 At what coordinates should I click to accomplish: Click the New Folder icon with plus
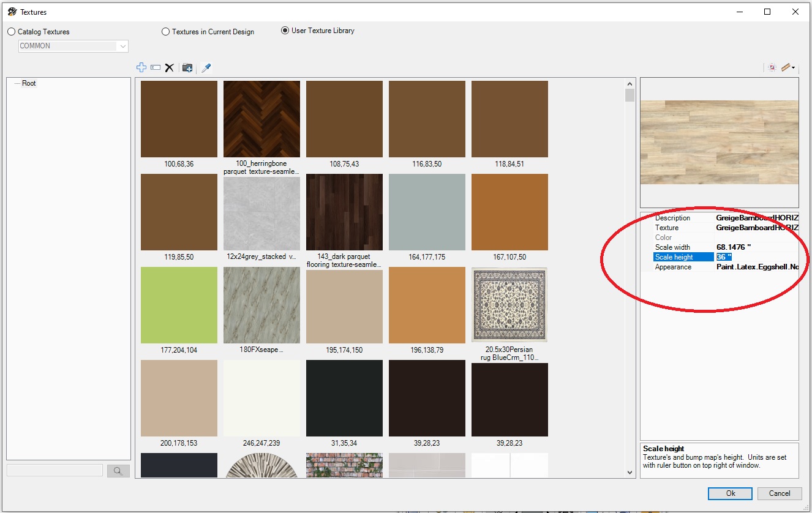[x=187, y=68]
